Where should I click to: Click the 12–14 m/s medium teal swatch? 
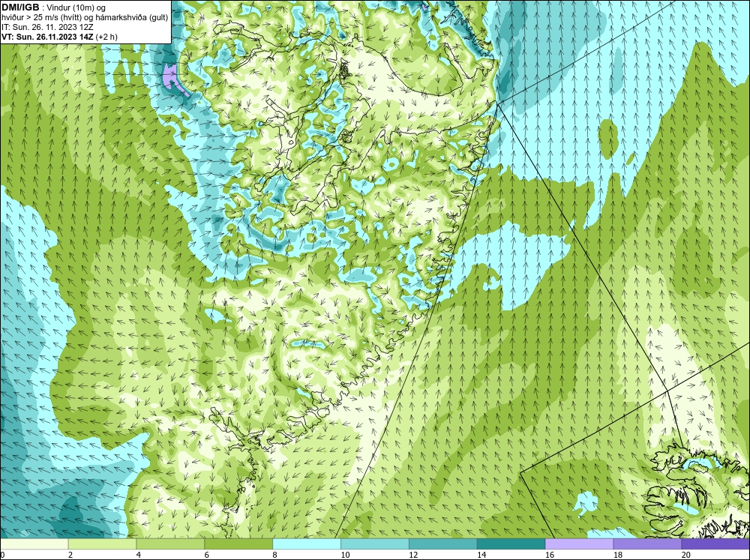click(x=443, y=544)
